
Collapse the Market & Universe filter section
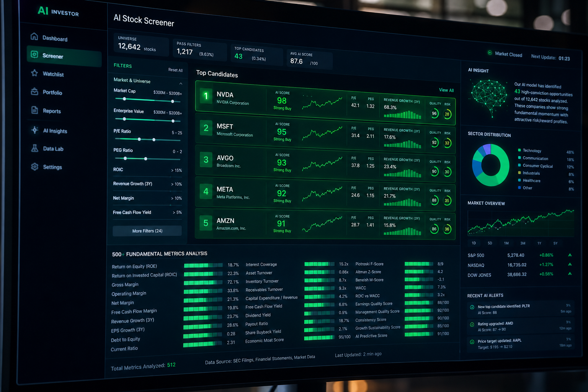point(181,83)
